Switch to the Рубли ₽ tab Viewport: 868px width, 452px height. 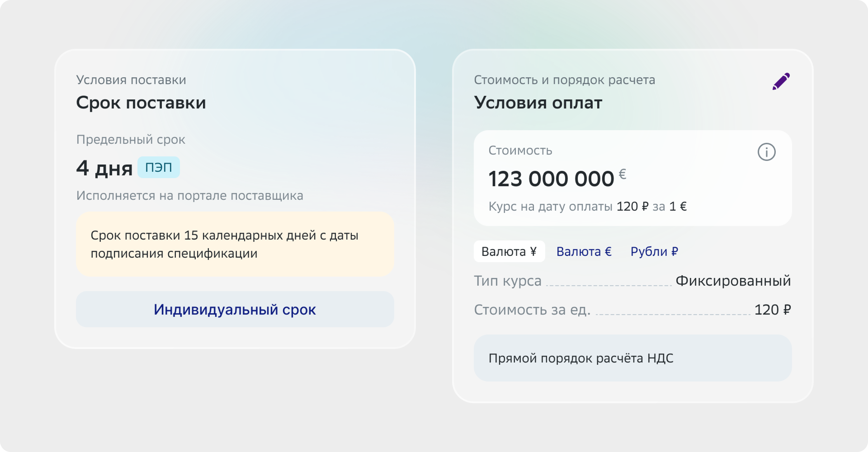click(x=654, y=251)
